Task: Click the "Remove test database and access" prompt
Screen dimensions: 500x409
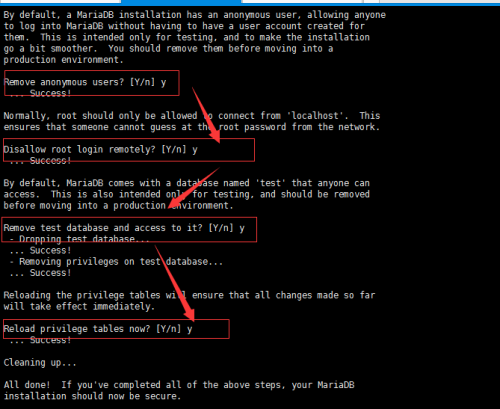Action: pyautogui.click(x=124, y=228)
